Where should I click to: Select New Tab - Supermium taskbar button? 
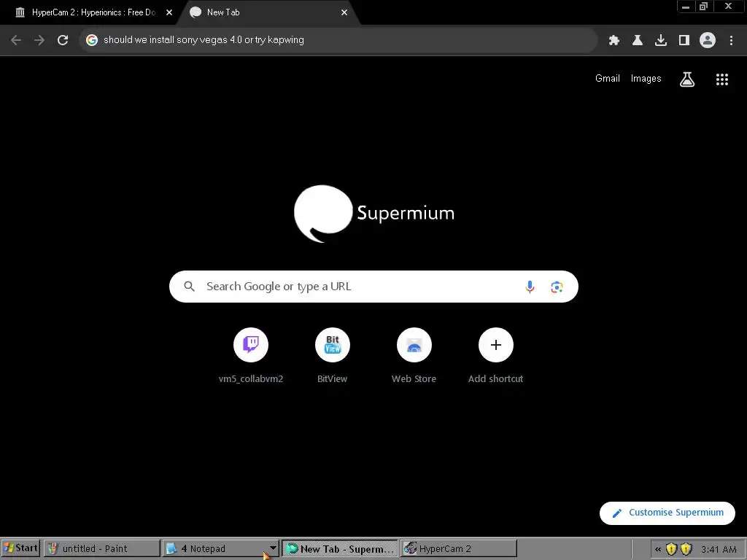340,548
